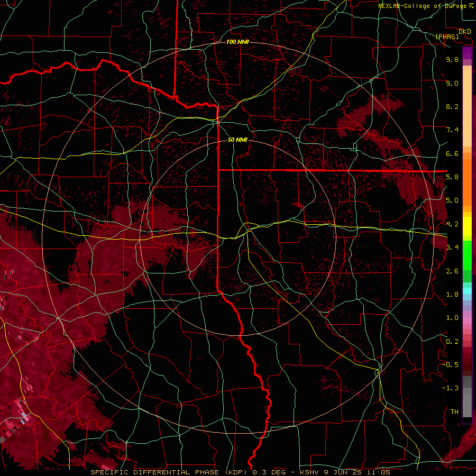This screenshot has height=476, width=476.
Task: Click the 1.8 scale value
Action: [x=452, y=295]
